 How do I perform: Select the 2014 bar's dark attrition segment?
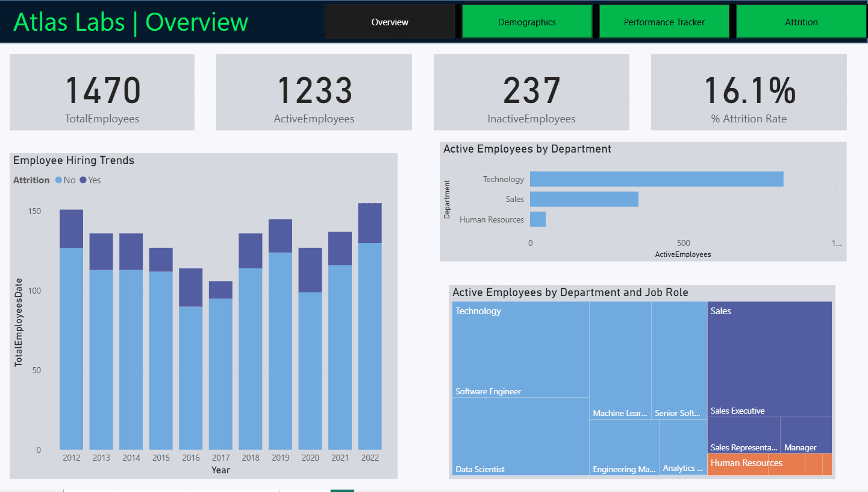pyautogui.click(x=131, y=251)
